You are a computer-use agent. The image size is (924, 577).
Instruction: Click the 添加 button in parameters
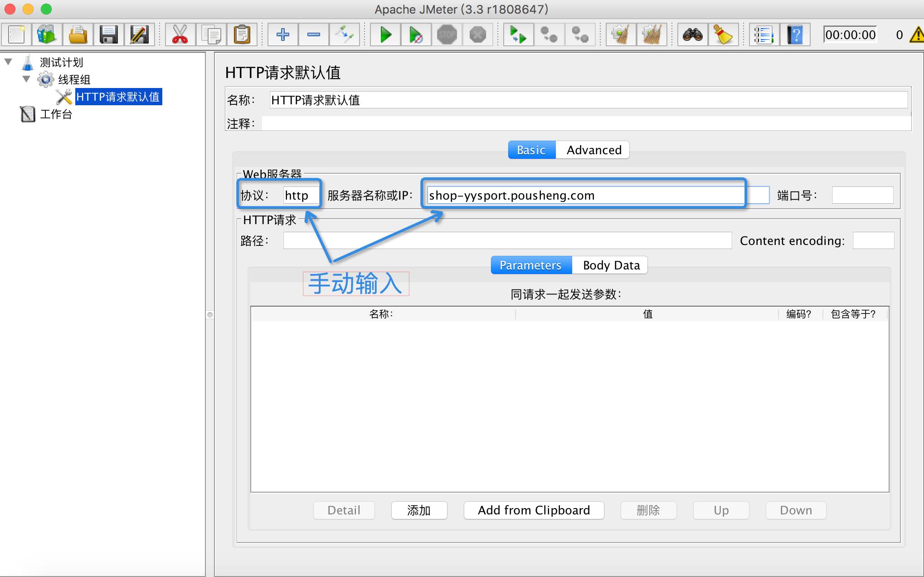pos(417,510)
